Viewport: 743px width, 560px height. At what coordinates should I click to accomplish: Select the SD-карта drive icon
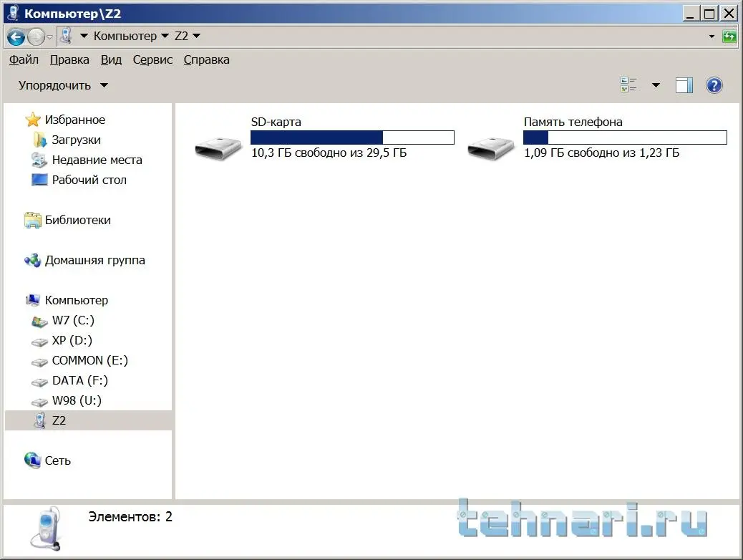(x=218, y=148)
